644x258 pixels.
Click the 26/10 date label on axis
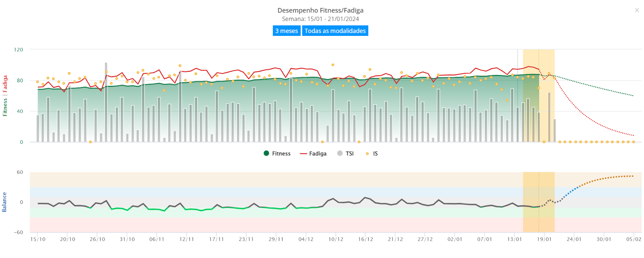click(97, 239)
